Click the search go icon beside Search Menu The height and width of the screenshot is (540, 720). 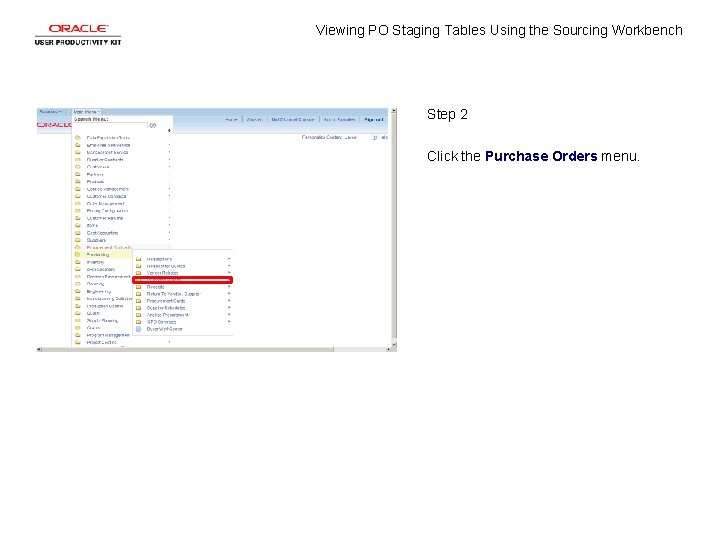point(153,125)
